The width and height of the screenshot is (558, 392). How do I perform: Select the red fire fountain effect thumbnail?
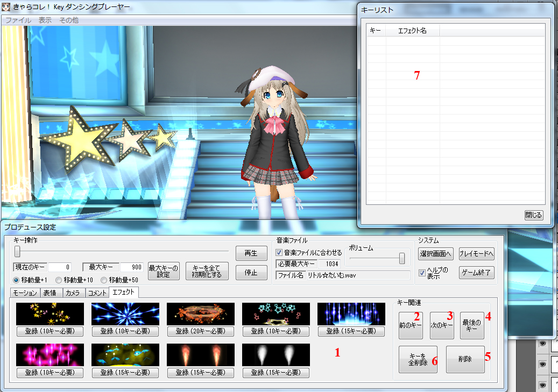point(201,355)
